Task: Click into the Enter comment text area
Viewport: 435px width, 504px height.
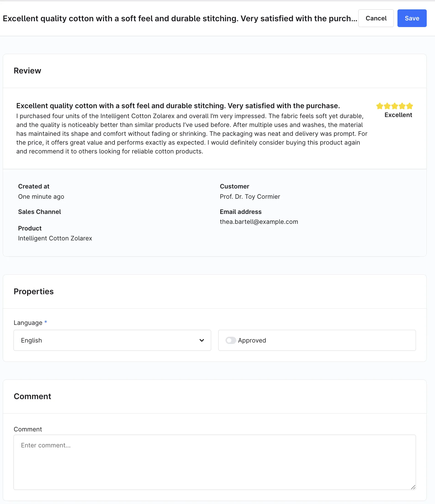Action: (x=214, y=462)
